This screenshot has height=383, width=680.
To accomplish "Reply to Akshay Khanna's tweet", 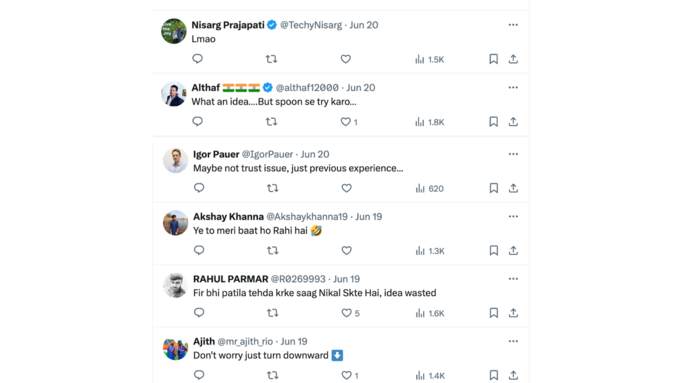I will click(x=199, y=250).
